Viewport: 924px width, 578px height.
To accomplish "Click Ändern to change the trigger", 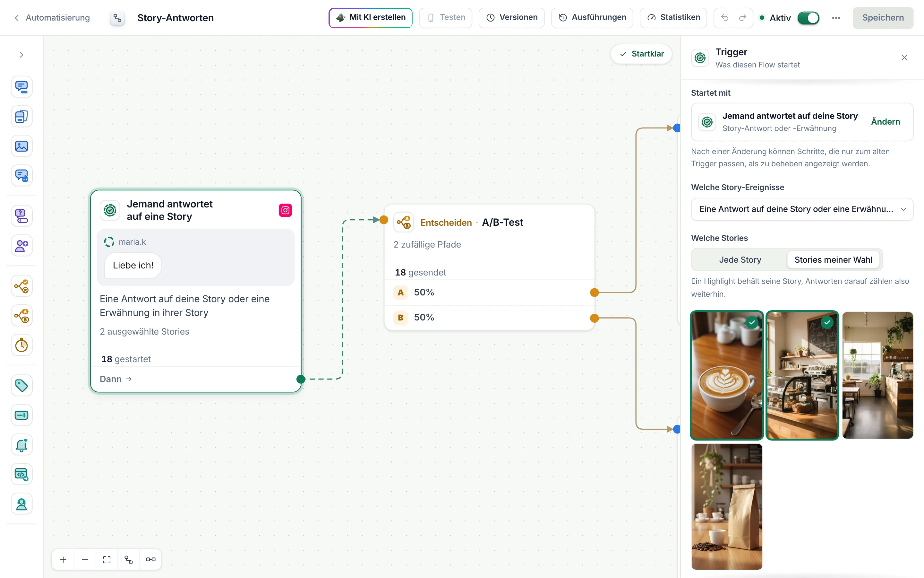I will (886, 122).
